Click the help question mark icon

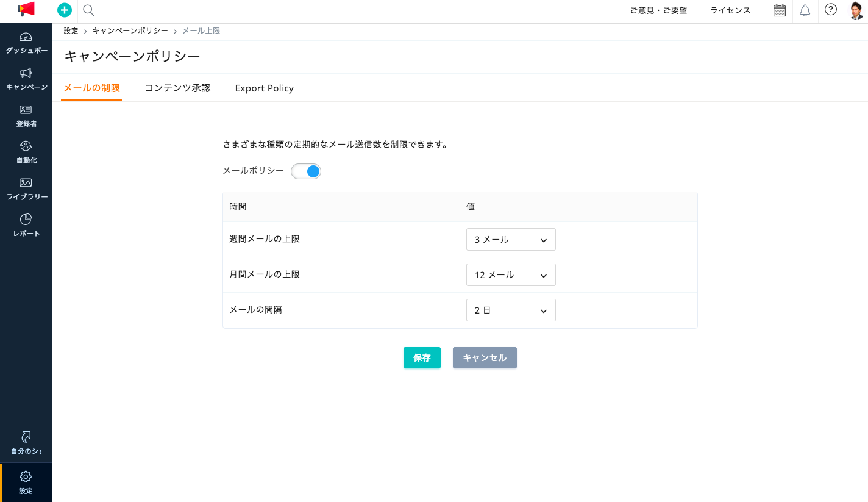pyautogui.click(x=830, y=10)
